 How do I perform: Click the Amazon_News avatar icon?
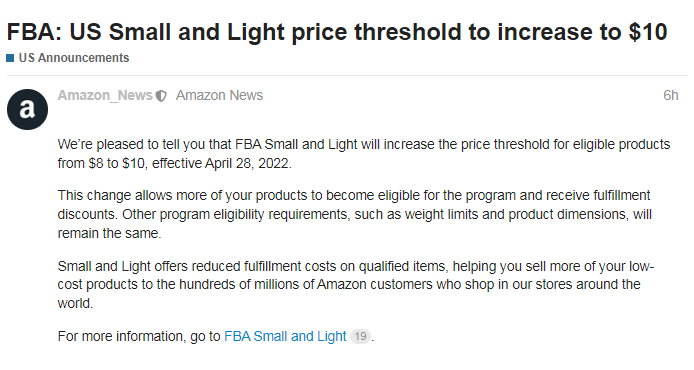[x=27, y=109]
